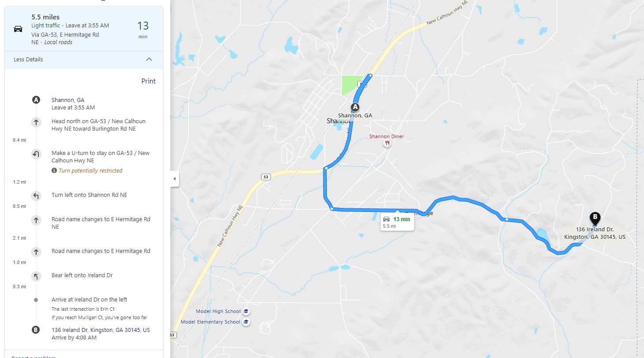Click the Less Details toggle text
This screenshot has width=644, height=358.
pos(28,60)
